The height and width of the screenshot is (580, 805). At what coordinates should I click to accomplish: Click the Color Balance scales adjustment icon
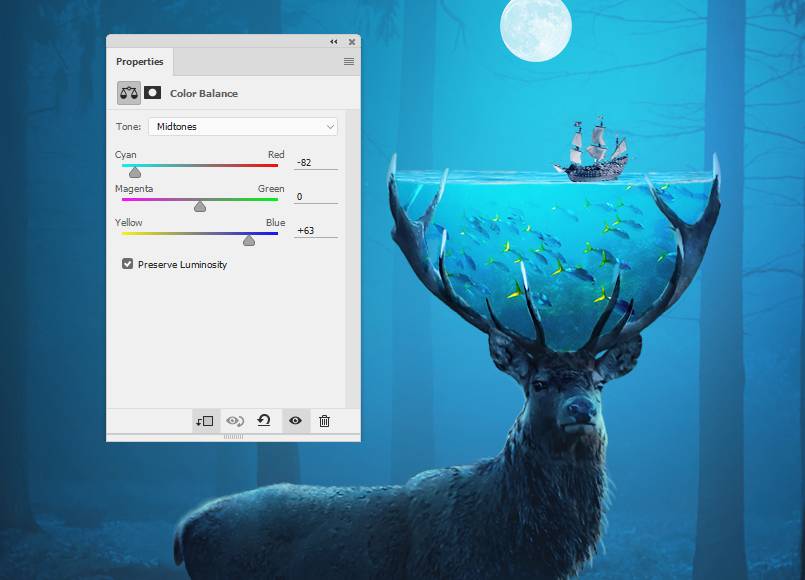pos(129,93)
